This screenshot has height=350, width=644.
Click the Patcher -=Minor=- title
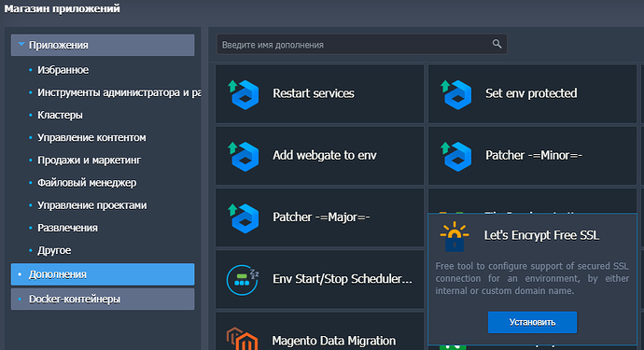(x=534, y=155)
